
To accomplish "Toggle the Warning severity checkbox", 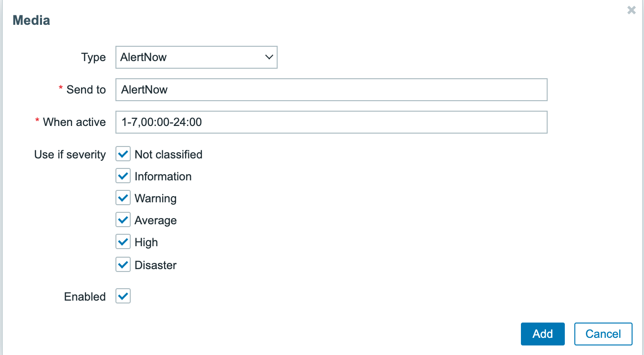I will click(123, 198).
